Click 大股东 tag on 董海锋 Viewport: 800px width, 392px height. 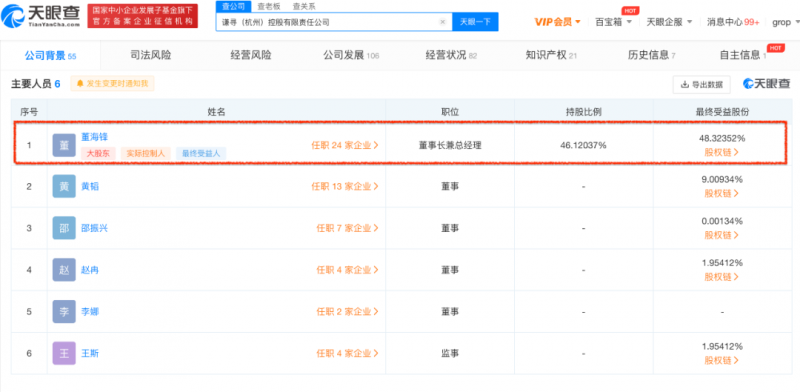pos(98,153)
